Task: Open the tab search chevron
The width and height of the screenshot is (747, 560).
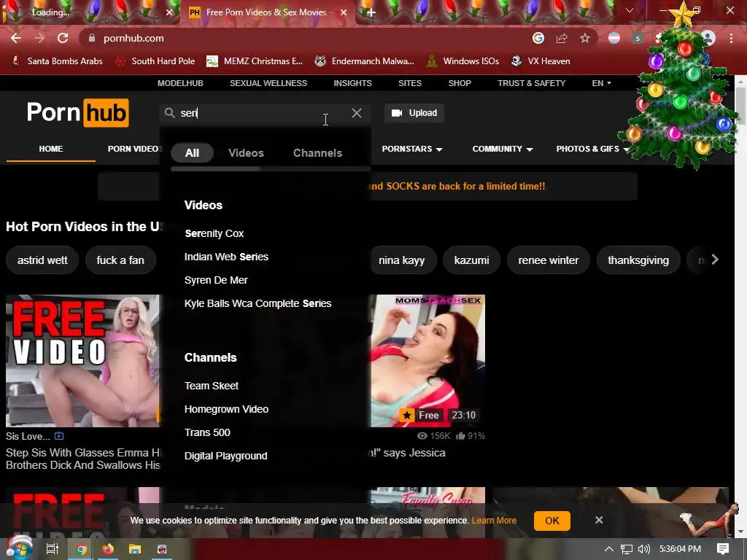Action: [x=630, y=10]
